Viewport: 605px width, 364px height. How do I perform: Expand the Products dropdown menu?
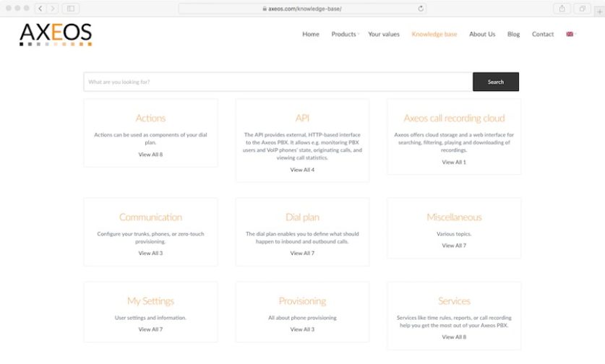(344, 34)
